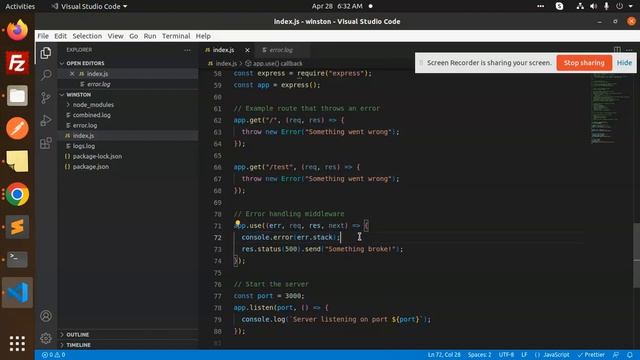Open the Edit menu
This screenshot has height=360, width=640.
click(60, 36)
